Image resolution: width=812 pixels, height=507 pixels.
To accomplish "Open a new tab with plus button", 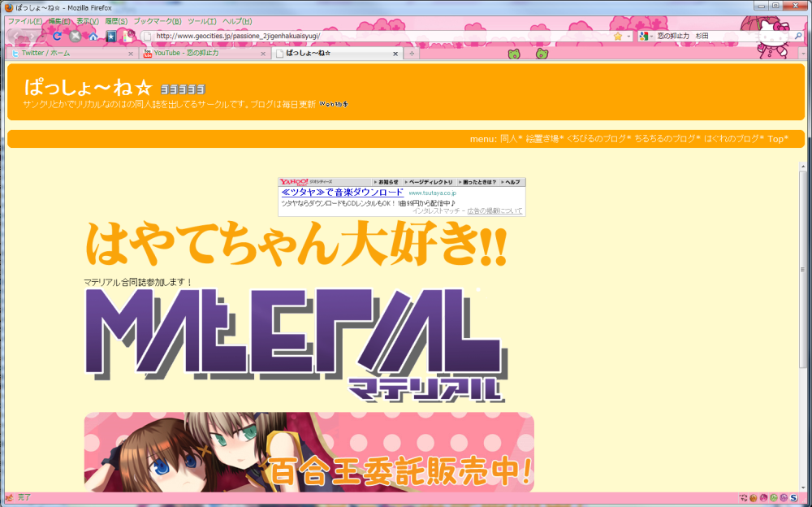I will (x=412, y=54).
